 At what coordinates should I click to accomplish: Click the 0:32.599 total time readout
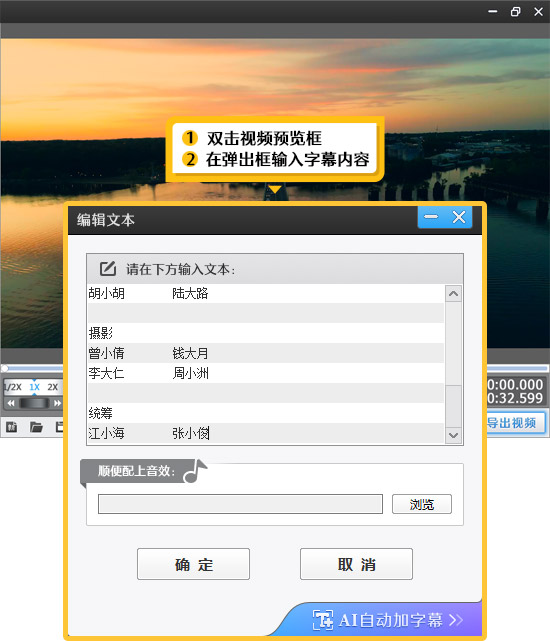[x=515, y=398]
